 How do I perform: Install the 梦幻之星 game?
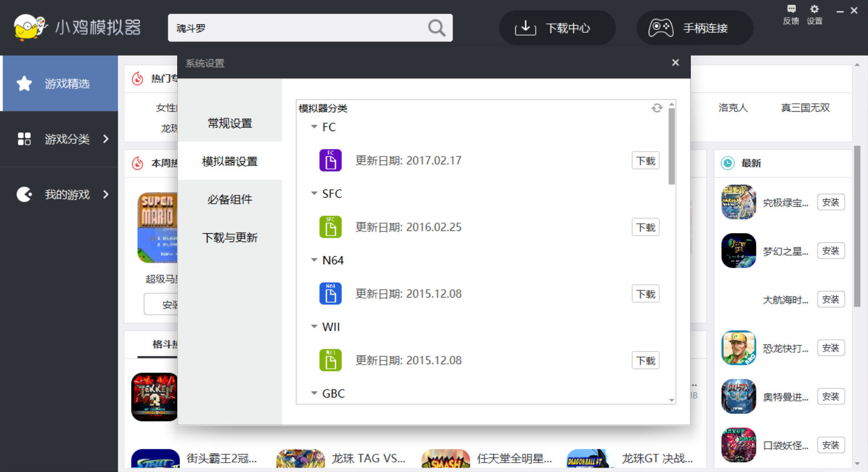point(831,250)
